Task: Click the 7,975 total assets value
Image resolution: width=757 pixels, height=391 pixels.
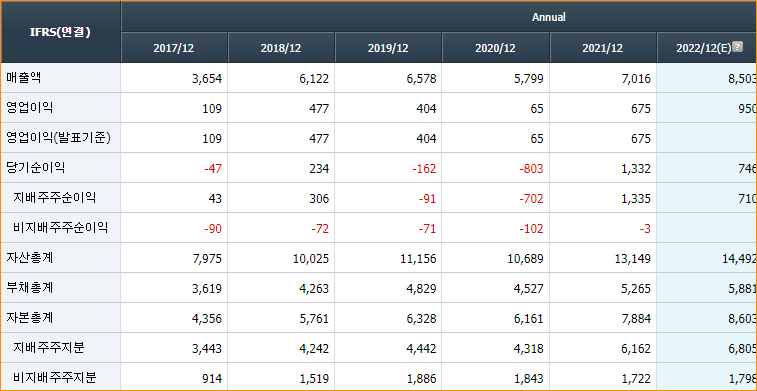Action: point(207,258)
